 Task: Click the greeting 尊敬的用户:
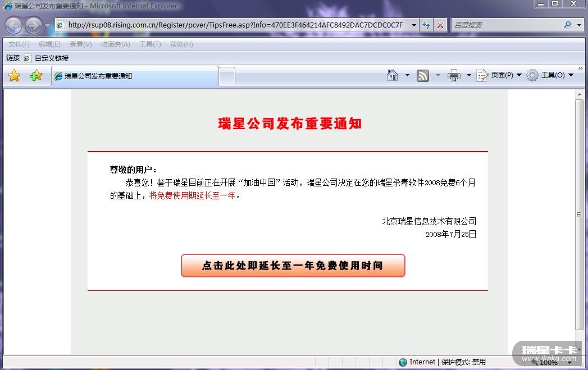tap(133, 170)
